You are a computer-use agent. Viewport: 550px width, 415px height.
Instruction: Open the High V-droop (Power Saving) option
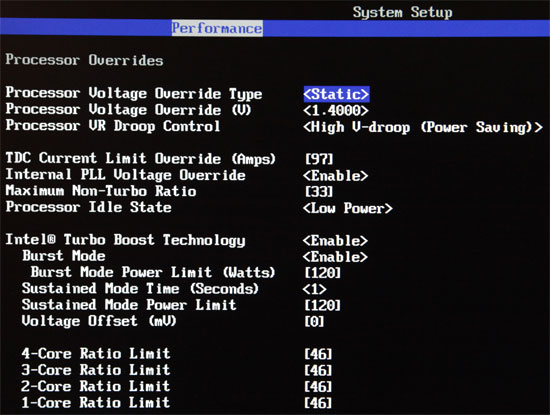pyautogui.click(x=423, y=127)
